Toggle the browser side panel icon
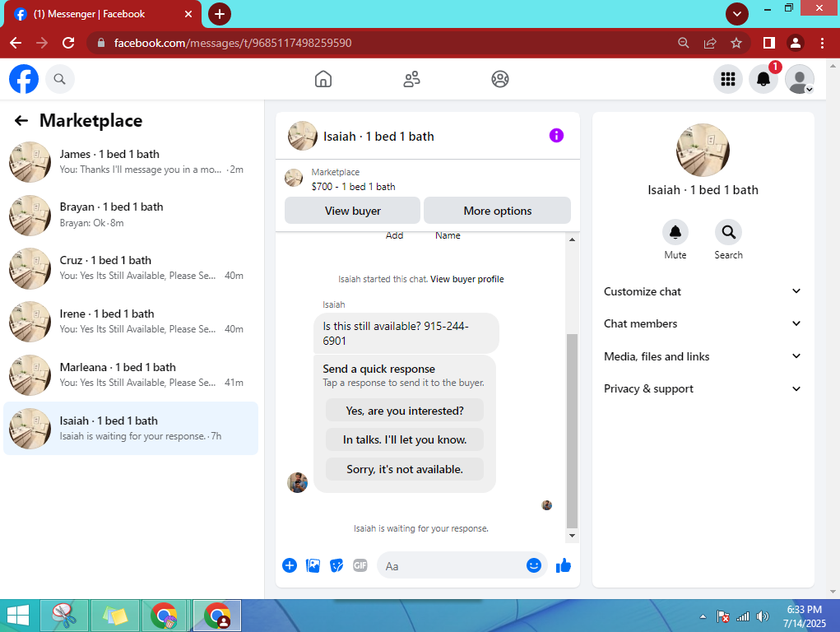Screen dimensions: 840x632 768,43
